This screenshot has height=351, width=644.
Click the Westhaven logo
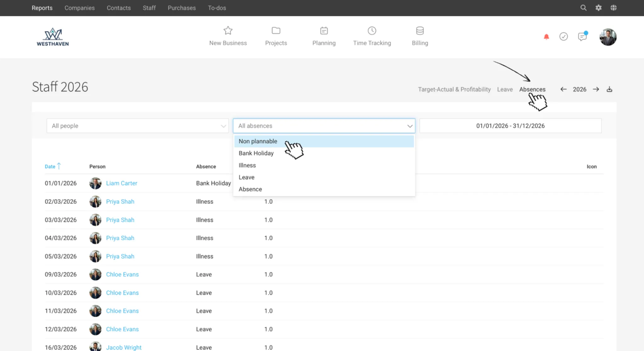(53, 37)
